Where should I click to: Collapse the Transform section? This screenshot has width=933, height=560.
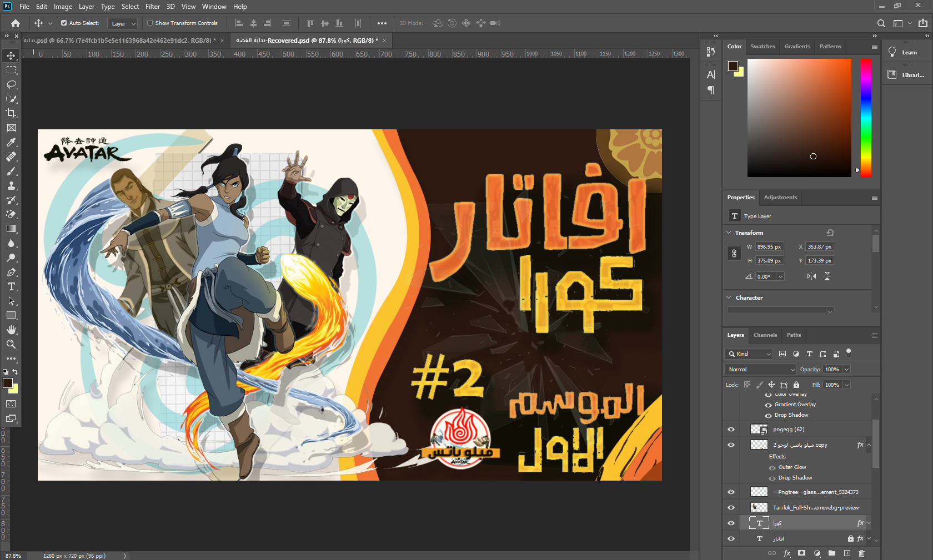tap(729, 233)
